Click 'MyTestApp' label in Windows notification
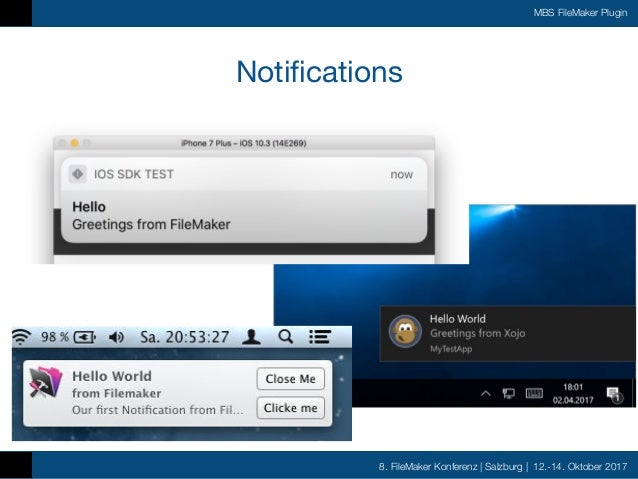638x479 pixels. pyautogui.click(x=451, y=349)
